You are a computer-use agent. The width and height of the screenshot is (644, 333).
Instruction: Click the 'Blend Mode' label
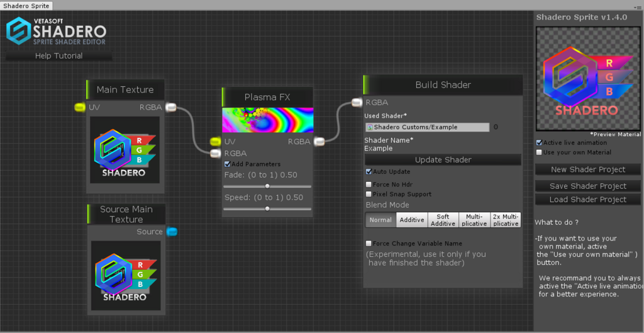pos(387,205)
